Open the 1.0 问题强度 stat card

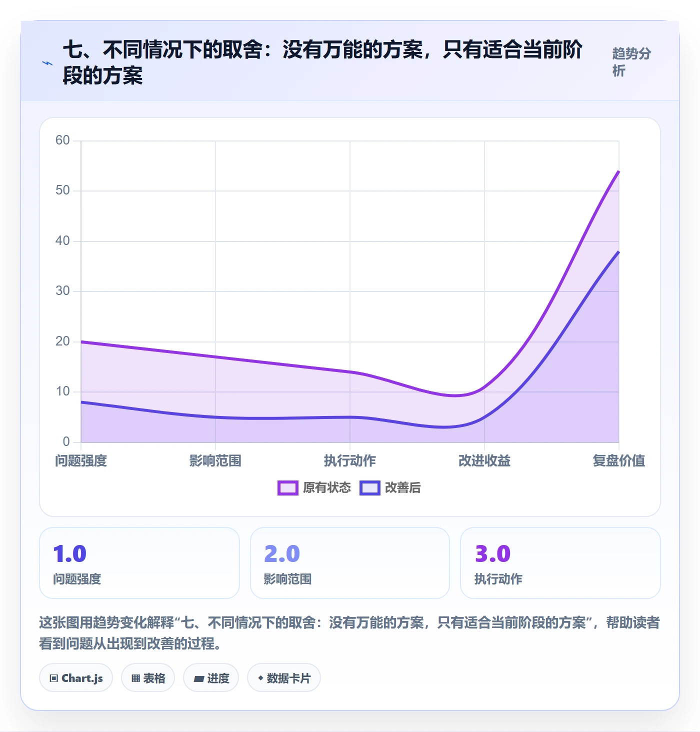[x=139, y=563]
